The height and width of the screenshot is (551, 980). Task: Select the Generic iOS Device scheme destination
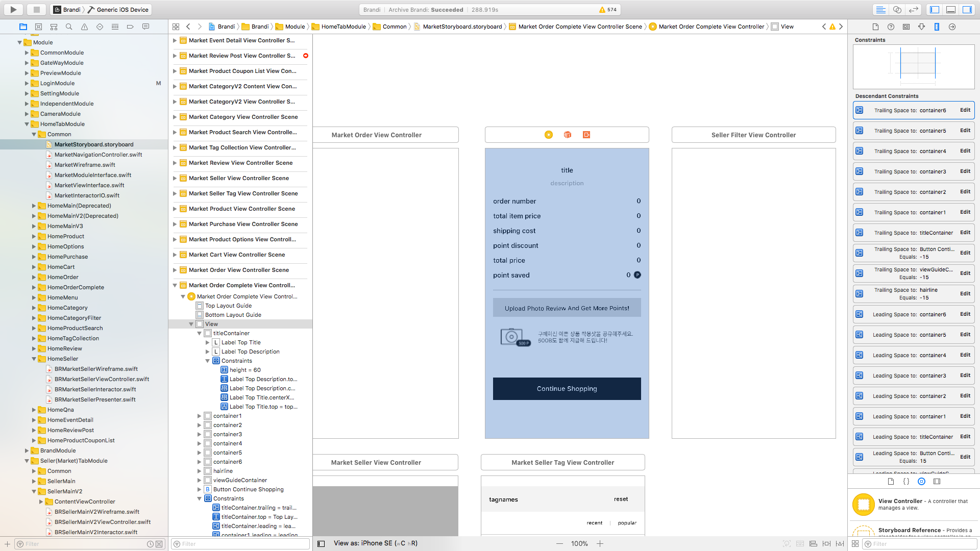pos(122,9)
